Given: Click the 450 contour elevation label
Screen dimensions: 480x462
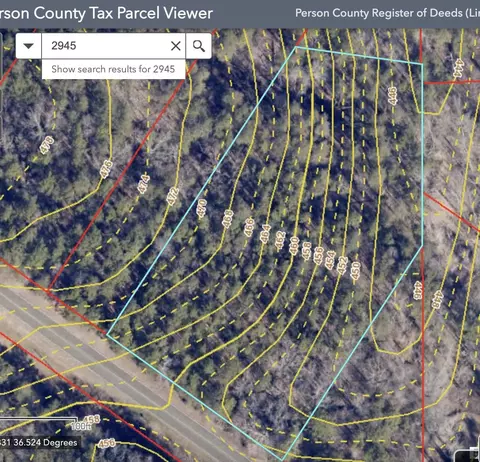Looking at the screenshot, I should pyautogui.click(x=355, y=270).
